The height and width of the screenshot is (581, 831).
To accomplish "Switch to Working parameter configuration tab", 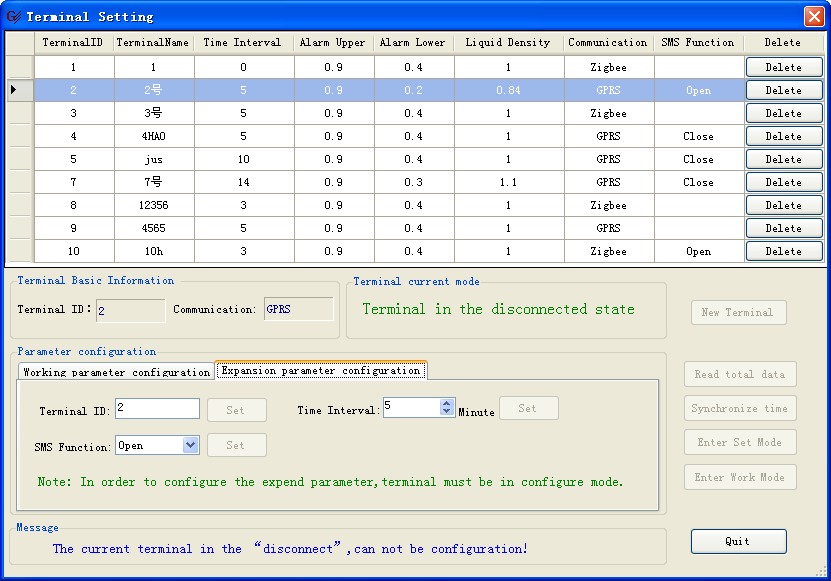I will click(x=116, y=372).
